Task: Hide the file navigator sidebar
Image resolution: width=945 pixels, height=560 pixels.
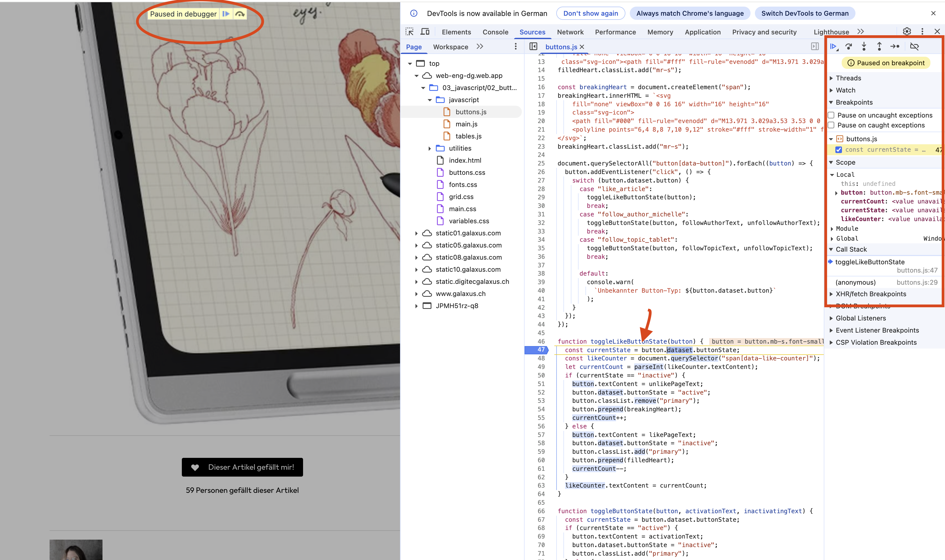Action: click(x=533, y=47)
